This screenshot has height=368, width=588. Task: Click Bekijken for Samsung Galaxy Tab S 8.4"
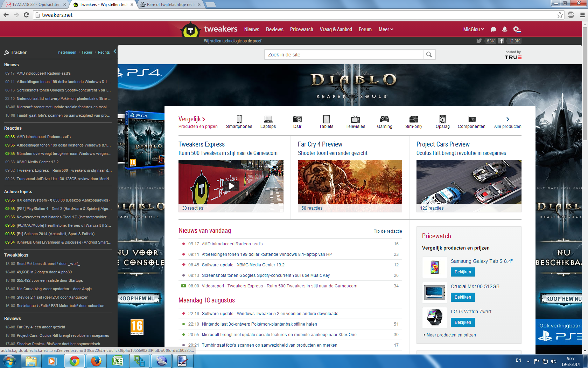(463, 272)
